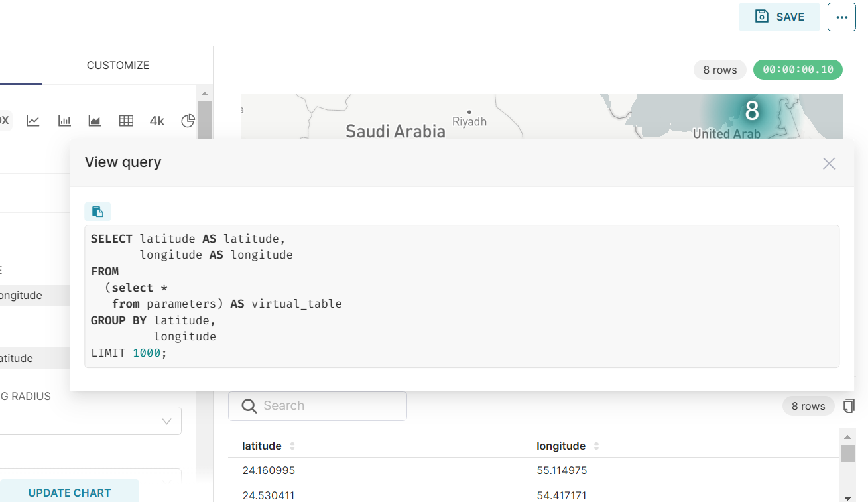Open the more options menu next to Save
Image resolution: width=868 pixels, height=502 pixels.
tap(841, 17)
